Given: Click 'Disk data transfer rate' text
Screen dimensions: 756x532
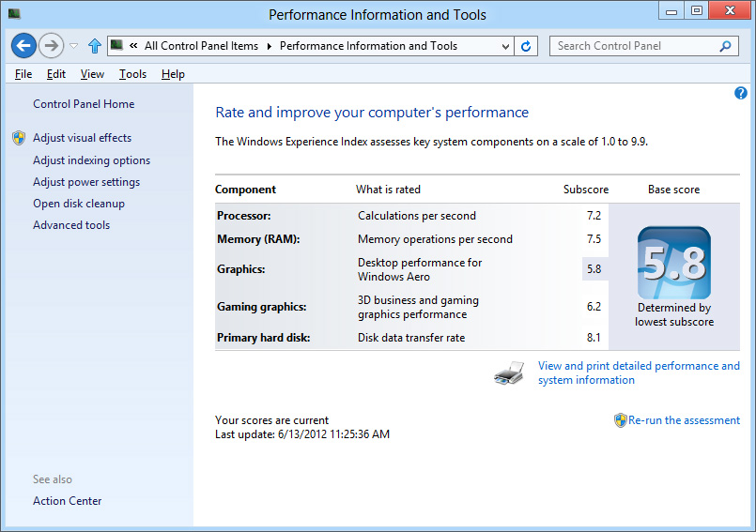Looking at the screenshot, I should (x=411, y=338).
